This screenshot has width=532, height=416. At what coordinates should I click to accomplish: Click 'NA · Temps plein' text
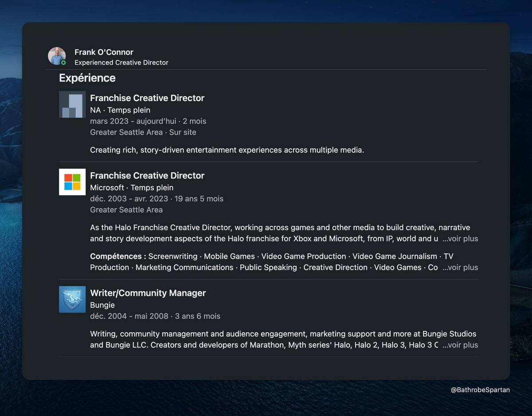[120, 110]
